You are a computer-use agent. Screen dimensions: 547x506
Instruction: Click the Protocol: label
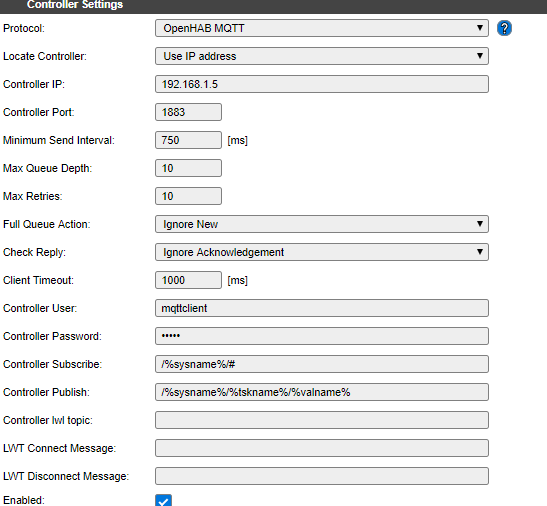24,28
